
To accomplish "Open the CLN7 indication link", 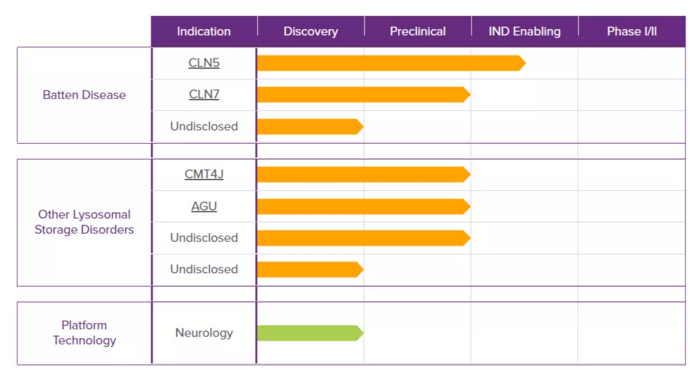I will [204, 95].
